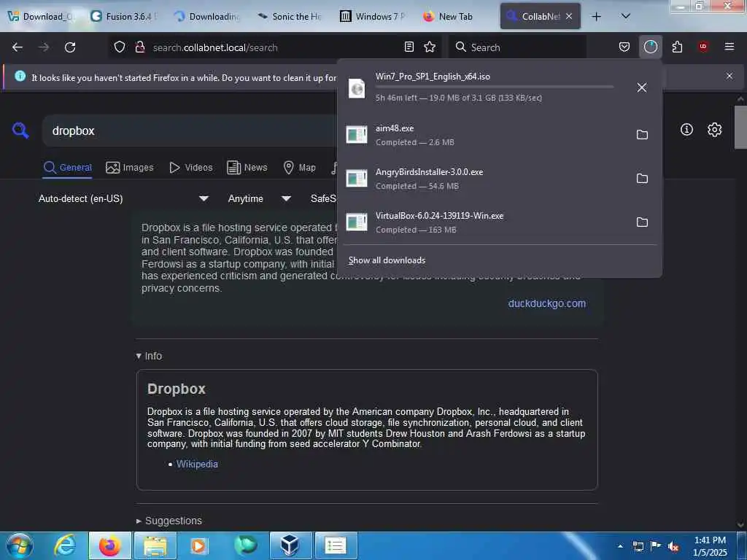Viewport: 747px width, 560px height.
Task: Open the AngryBirdsInstaller-3.0.0.exe download entry
Action: tap(499, 179)
